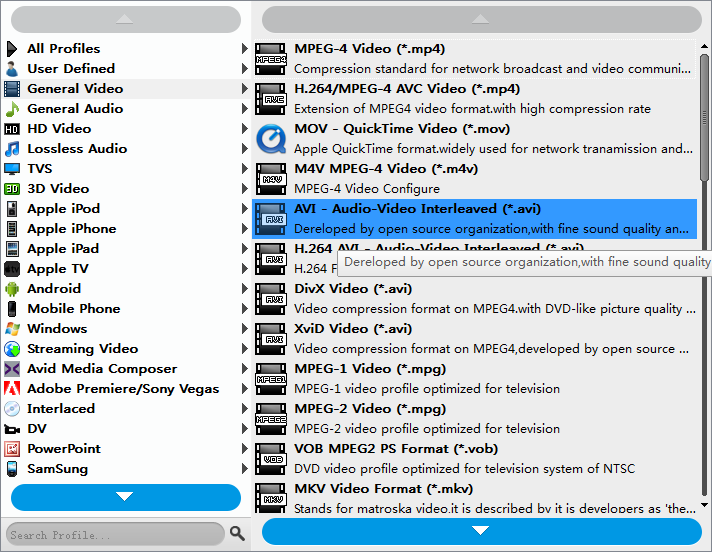Open the General Video category
The width and height of the screenshot is (712, 552).
pyautogui.click(x=126, y=89)
